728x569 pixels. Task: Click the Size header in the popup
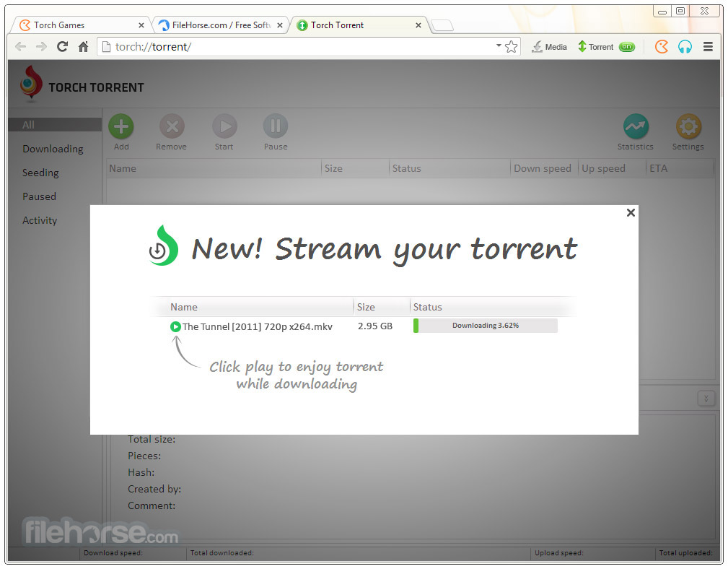[366, 307]
